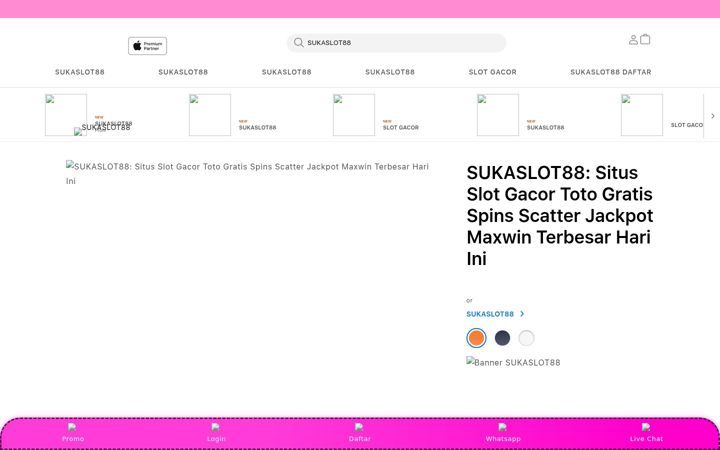Open the second SUKASLOT88 nav menu item

[x=183, y=72]
